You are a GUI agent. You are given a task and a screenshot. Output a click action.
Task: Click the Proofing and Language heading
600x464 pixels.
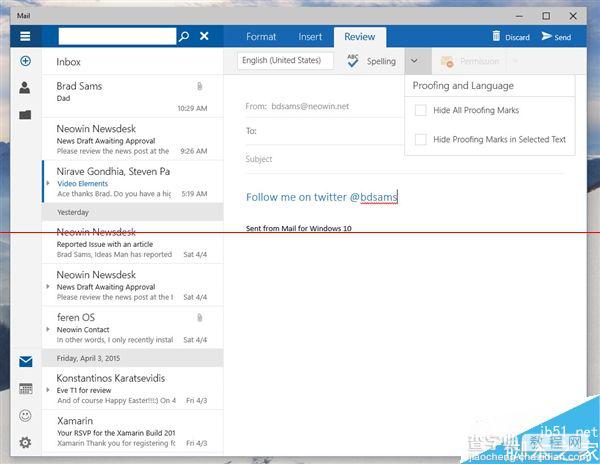463,86
